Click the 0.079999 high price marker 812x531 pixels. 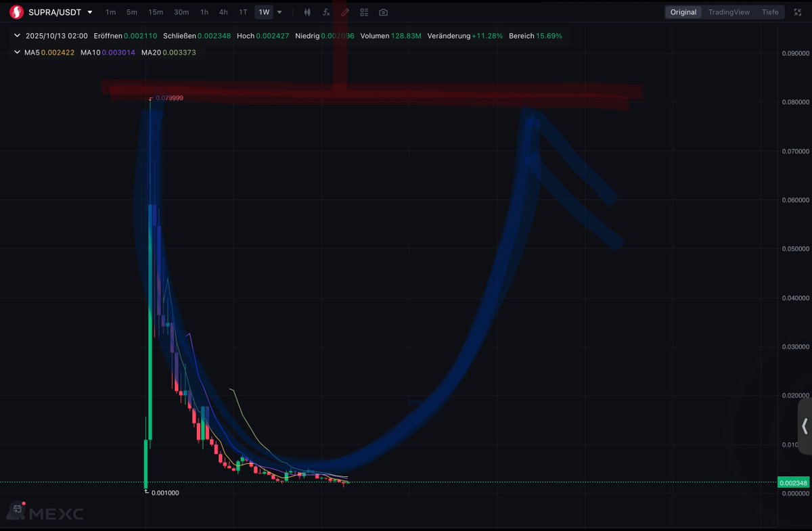click(169, 98)
